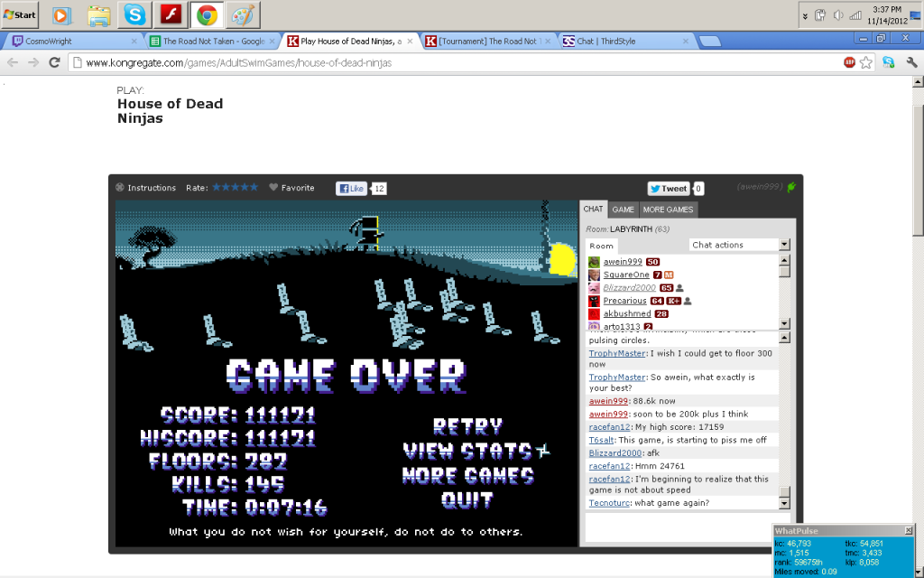Click TrophyMaster name in floor 300 message

[617, 353]
